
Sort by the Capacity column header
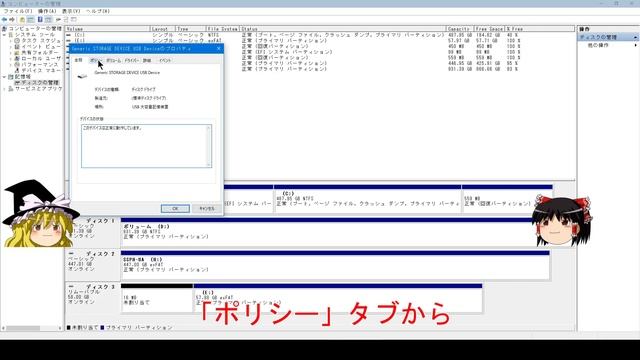coord(460,29)
